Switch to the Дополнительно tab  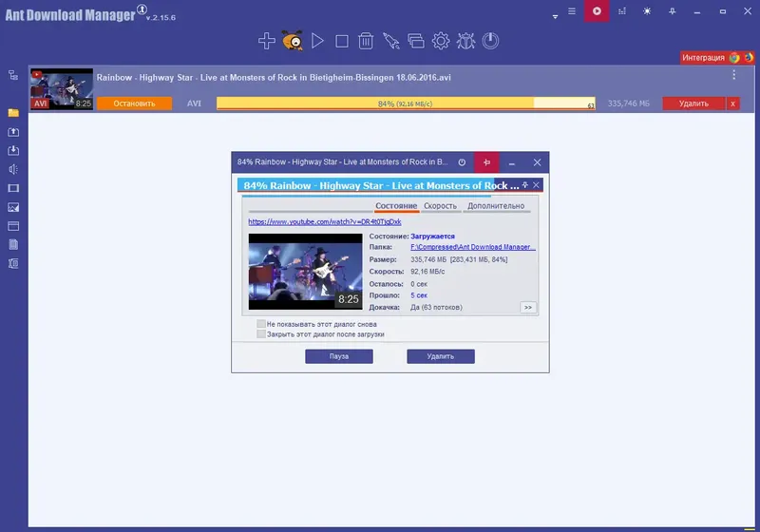(x=496, y=206)
